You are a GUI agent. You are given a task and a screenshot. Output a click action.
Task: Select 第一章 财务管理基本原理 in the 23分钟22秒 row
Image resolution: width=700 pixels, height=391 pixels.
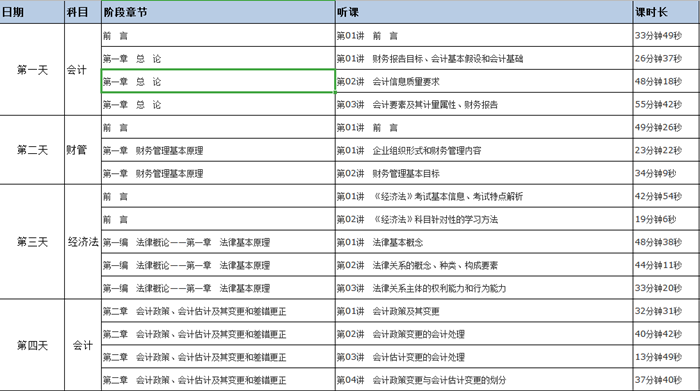tap(218, 150)
